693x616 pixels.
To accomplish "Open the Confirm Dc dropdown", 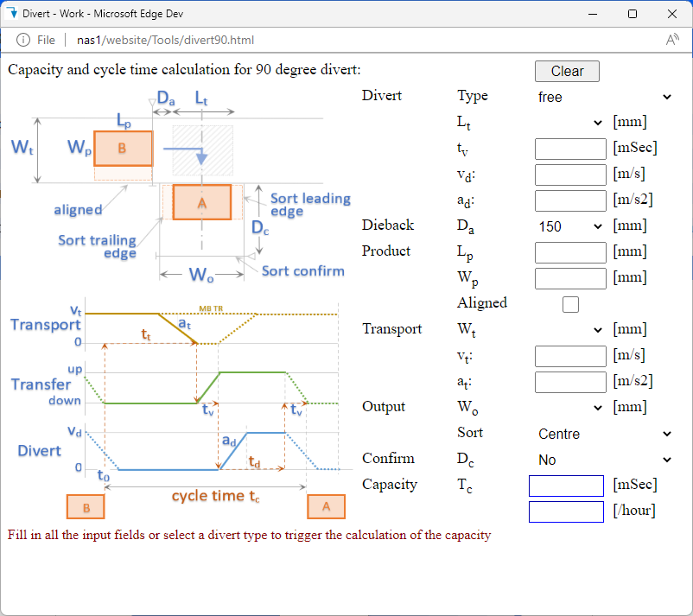I will [605, 460].
